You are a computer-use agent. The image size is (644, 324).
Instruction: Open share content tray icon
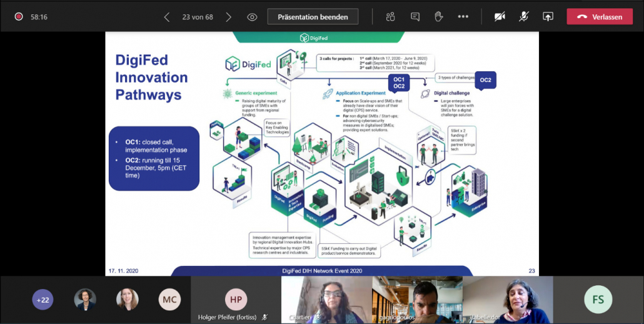tap(548, 17)
